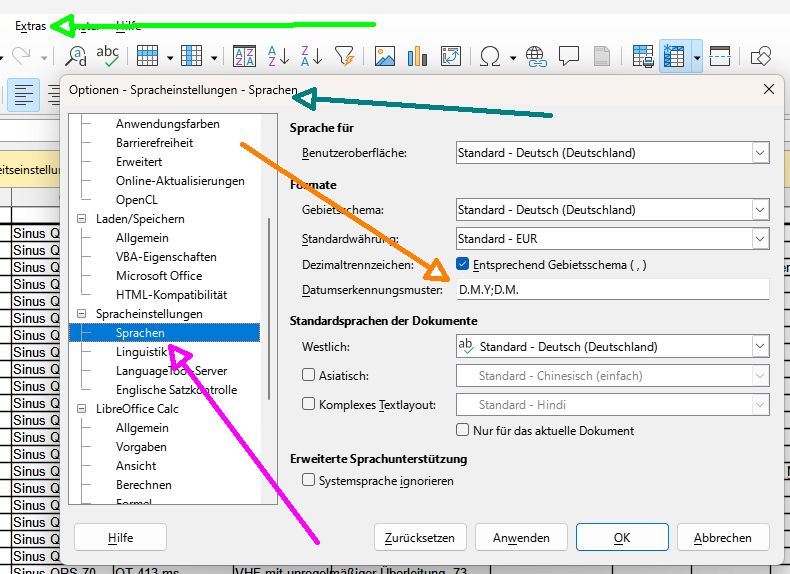Select OpenCL in options tree

(x=137, y=200)
